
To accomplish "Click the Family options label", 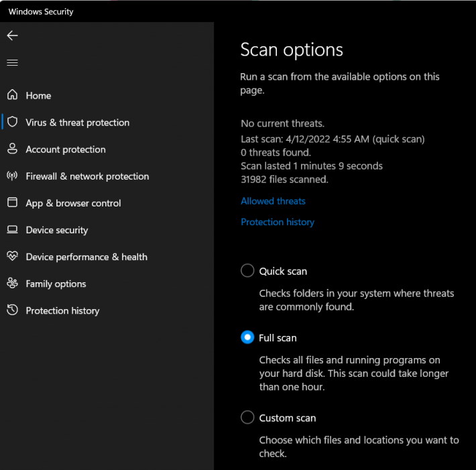I will pyautogui.click(x=56, y=284).
